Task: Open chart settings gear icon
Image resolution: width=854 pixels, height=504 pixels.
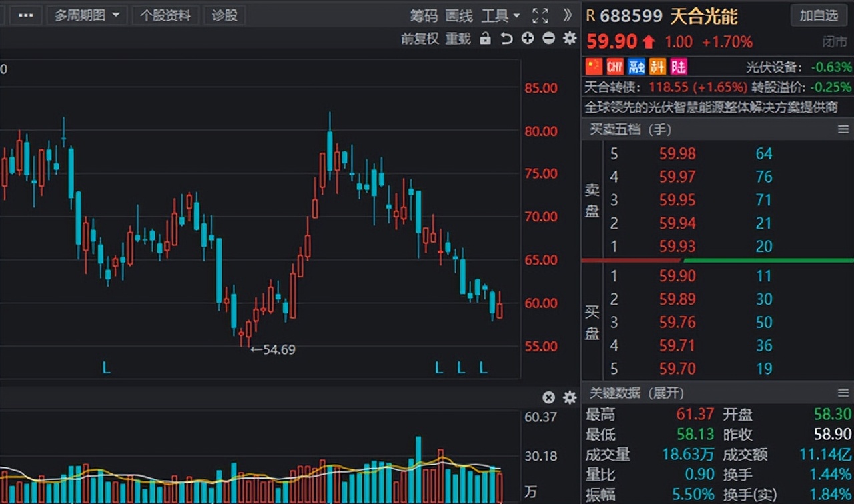Action: tap(570, 39)
